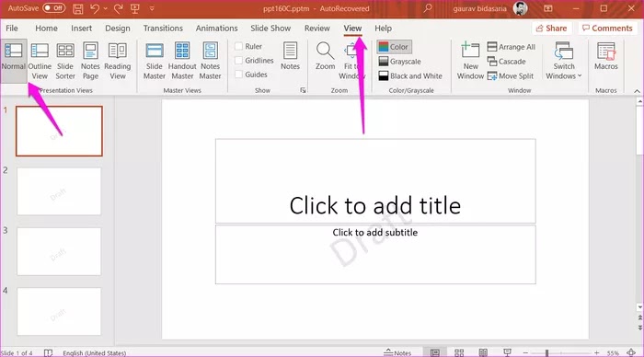Click status bar Slide Show icon
This screenshot has height=357, width=644.
point(508,352)
